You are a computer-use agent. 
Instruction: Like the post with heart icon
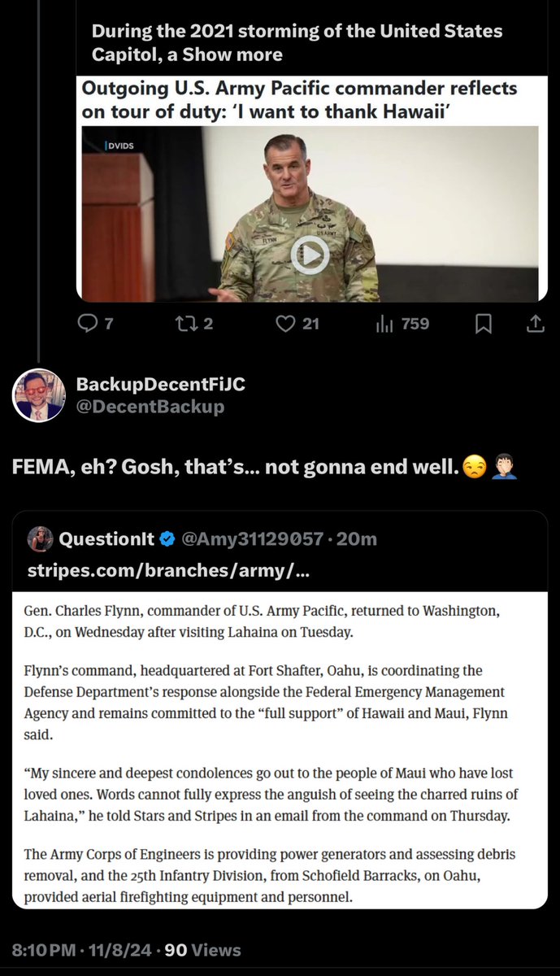pyautogui.click(x=284, y=324)
